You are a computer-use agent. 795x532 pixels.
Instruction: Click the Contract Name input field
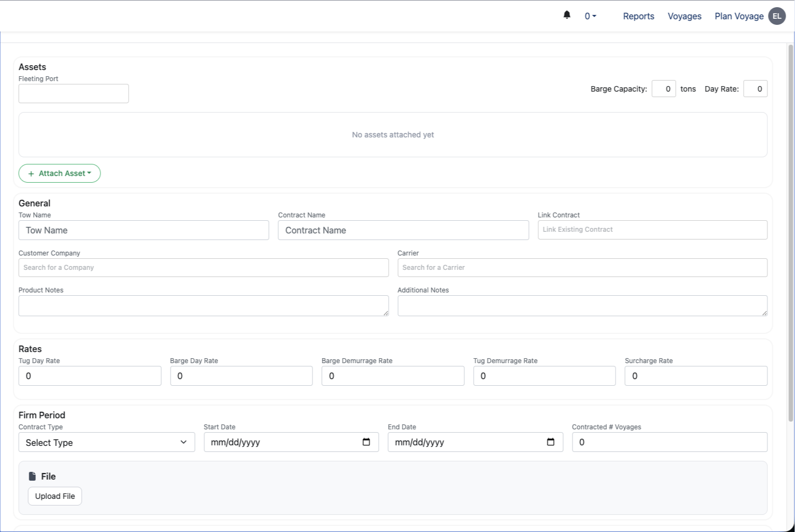pyautogui.click(x=403, y=230)
